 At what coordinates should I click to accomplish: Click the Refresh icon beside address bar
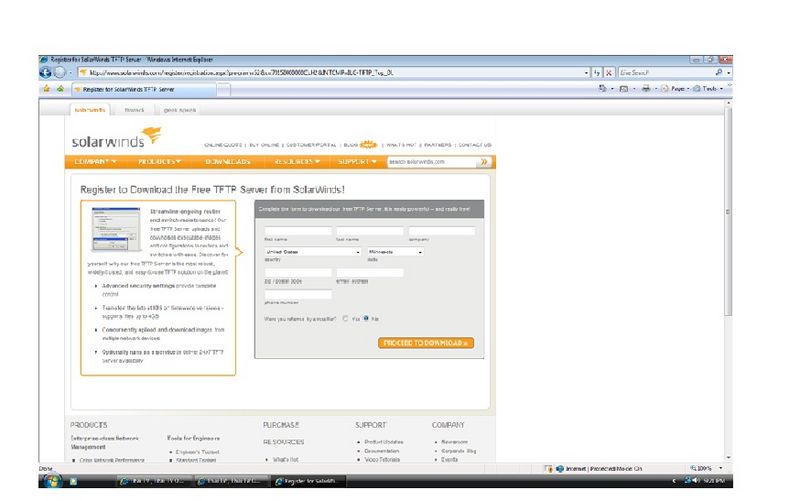[597, 73]
